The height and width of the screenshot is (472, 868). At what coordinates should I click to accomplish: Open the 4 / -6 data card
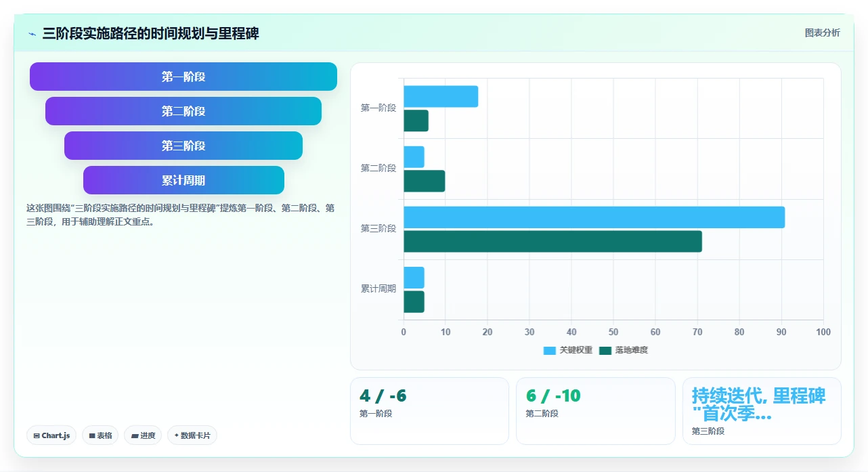[429, 411]
